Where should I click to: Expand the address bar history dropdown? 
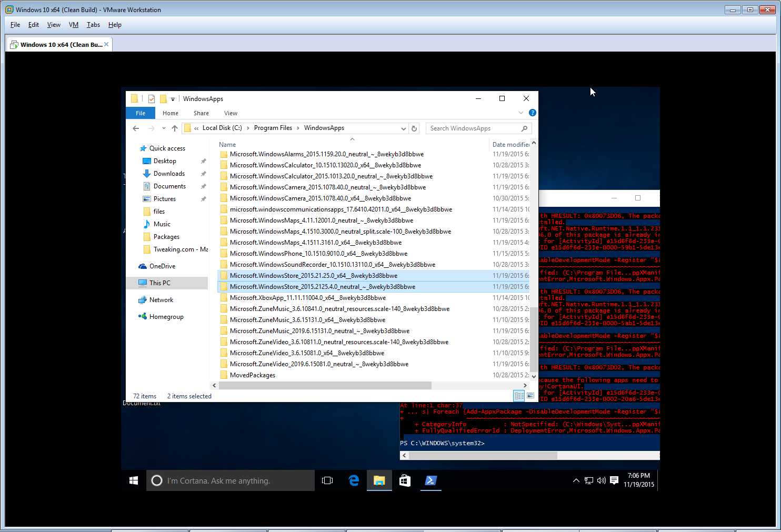coord(404,128)
